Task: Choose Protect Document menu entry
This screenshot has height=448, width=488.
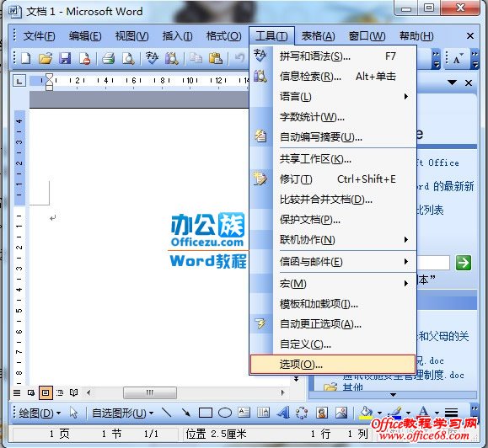Action: 333,220
